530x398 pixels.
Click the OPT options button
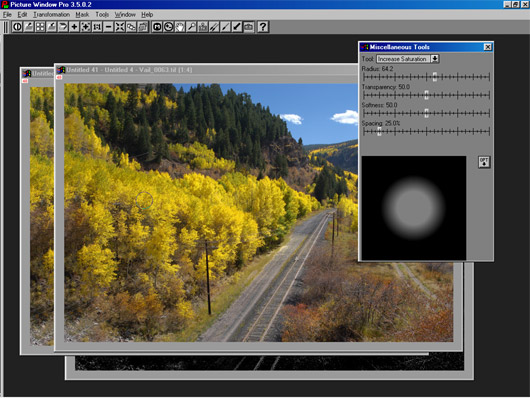484,162
